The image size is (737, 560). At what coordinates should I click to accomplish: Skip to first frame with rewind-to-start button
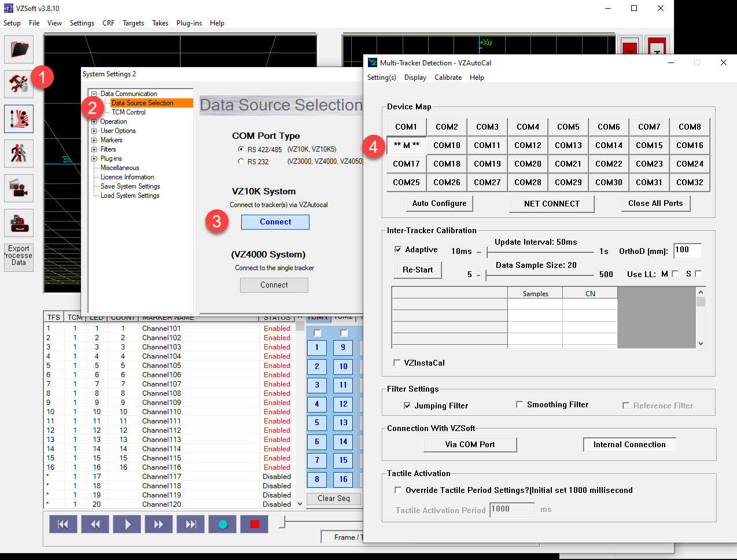tap(63, 524)
